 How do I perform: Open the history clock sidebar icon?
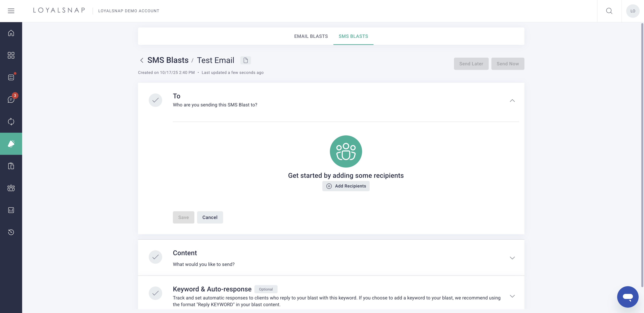tap(11, 232)
